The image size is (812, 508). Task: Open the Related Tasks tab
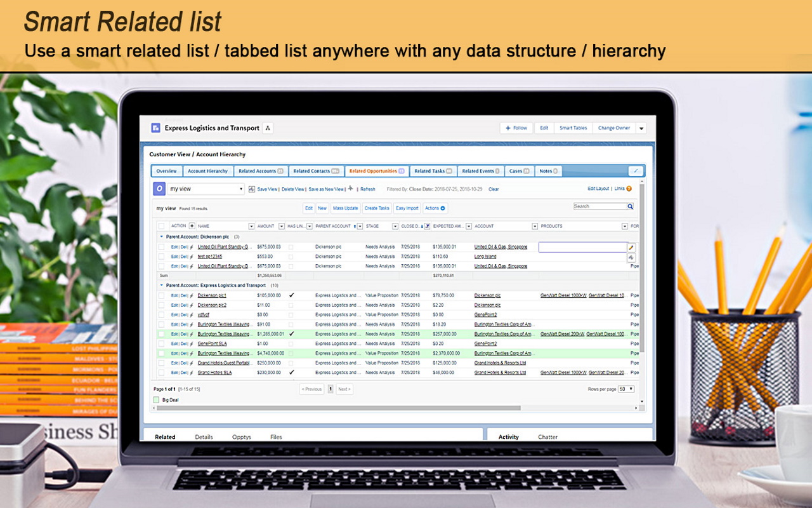[x=433, y=171]
